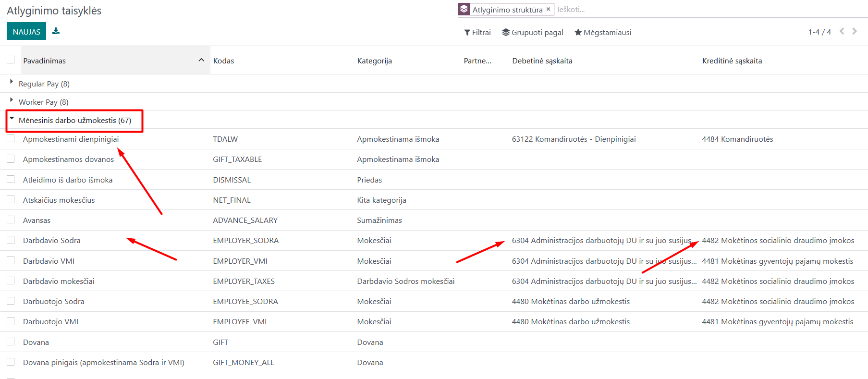Click the Kita kategorija category cell
The image size is (868, 379).
pyautogui.click(x=381, y=200)
